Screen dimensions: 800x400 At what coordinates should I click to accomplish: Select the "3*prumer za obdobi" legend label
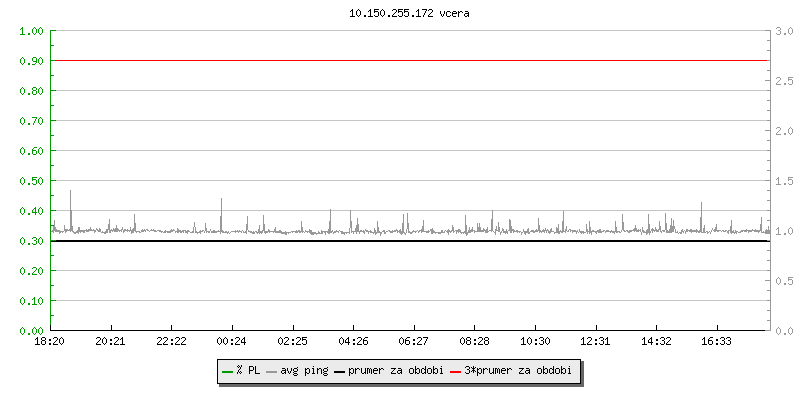pyautogui.click(x=519, y=371)
